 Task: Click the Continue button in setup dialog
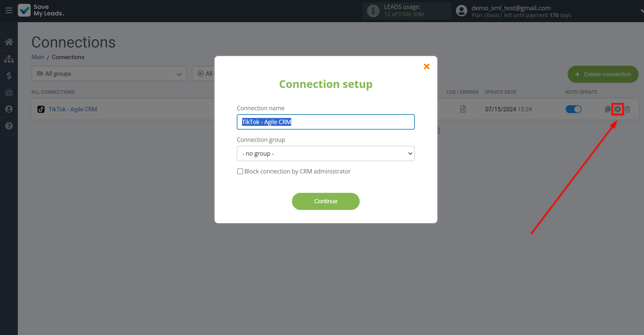(326, 201)
